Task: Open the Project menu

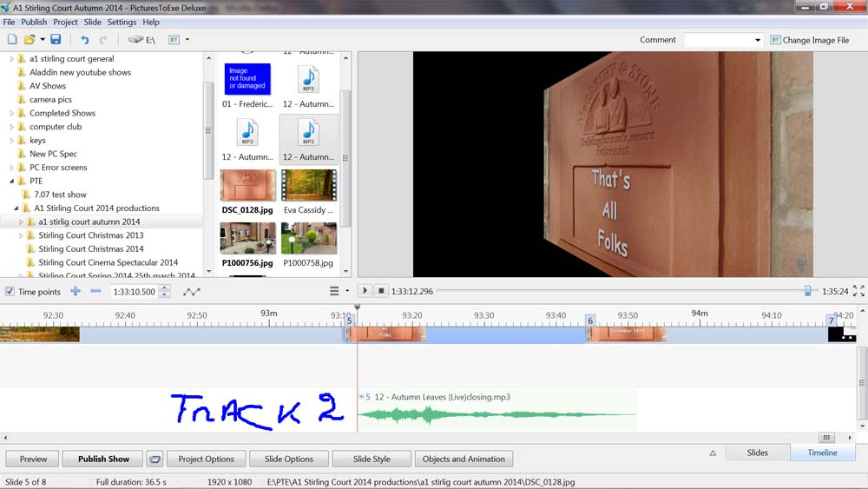Action: click(x=65, y=23)
